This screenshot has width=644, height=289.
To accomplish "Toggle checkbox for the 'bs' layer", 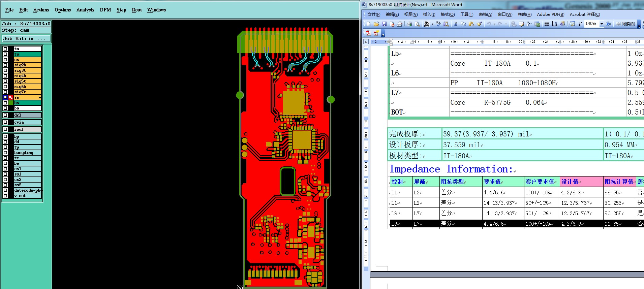I will coord(5,103).
